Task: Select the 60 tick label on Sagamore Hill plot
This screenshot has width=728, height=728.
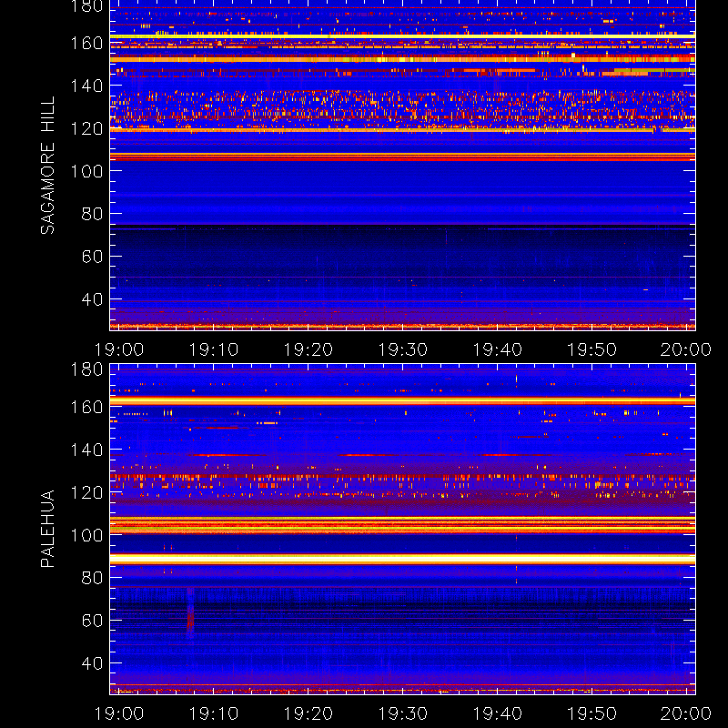Action: (92, 257)
